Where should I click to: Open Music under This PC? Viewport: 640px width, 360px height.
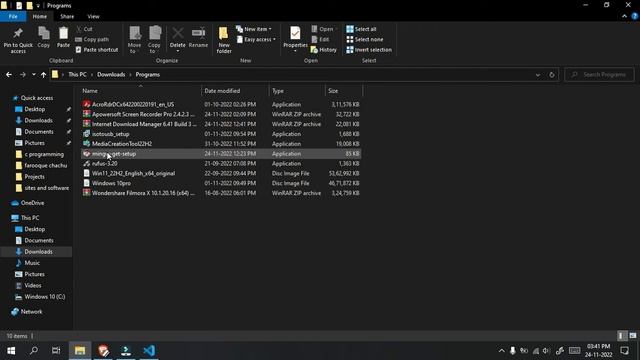click(28, 263)
